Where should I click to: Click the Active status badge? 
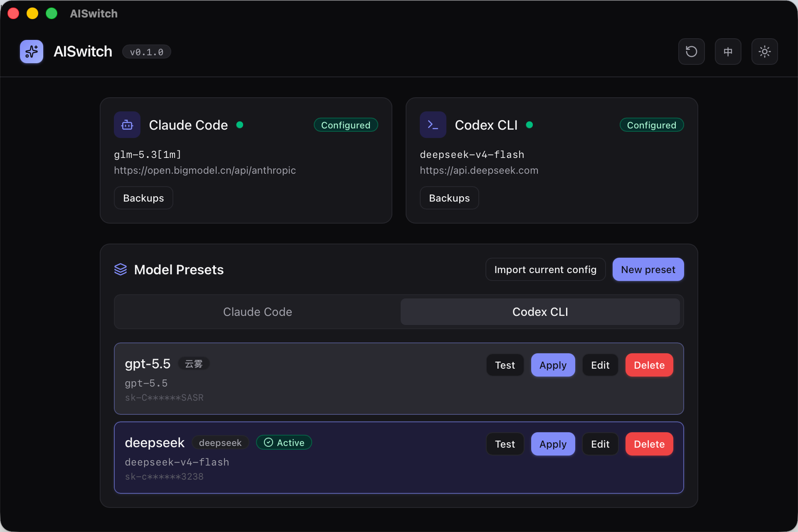284,442
